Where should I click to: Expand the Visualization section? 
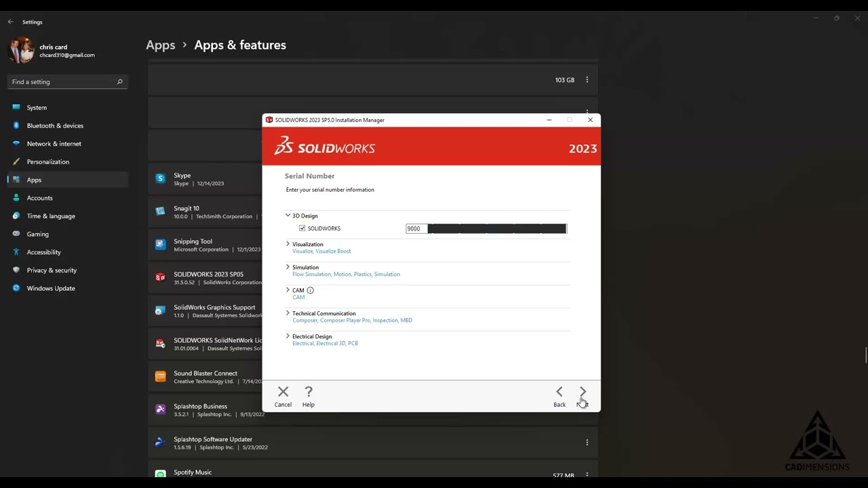288,244
